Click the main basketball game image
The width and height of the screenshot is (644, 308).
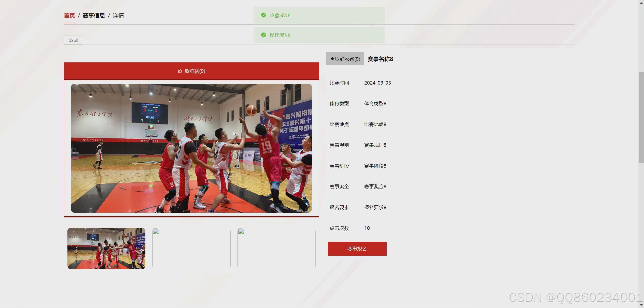[x=191, y=148]
